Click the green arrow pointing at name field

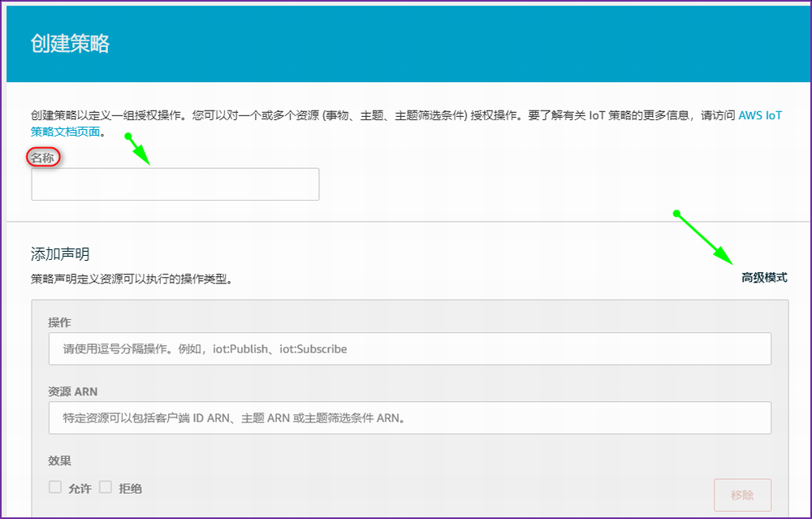(139, 149)
